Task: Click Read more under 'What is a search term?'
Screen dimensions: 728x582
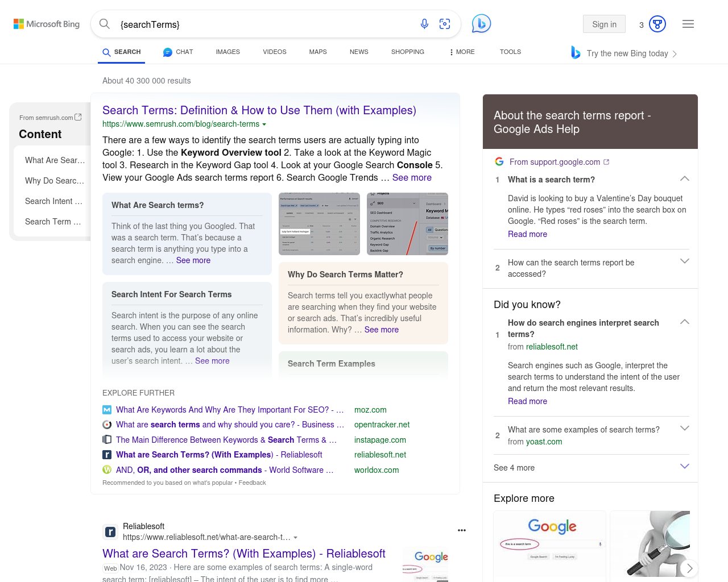Action: point(527,234)
